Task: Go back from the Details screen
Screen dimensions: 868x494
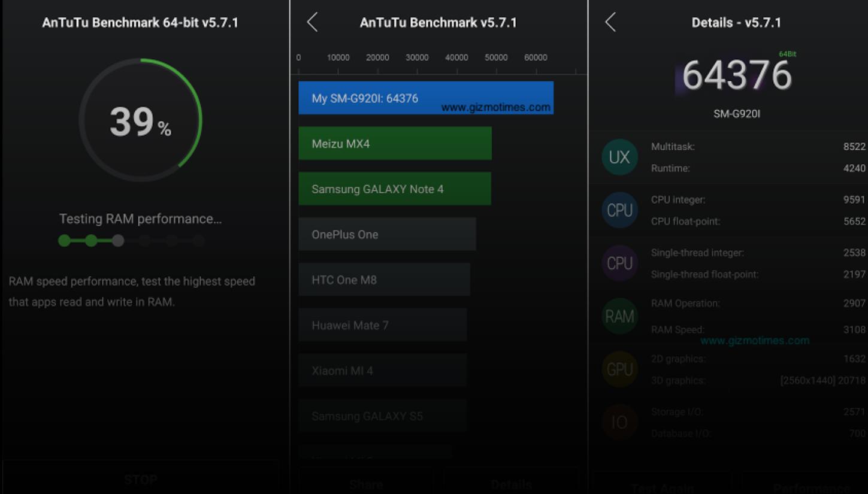Action: coord(610,23)
